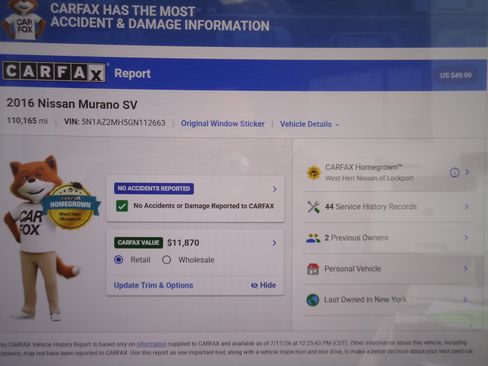Click the Car Fox mascot in top banner

click(x=23, y=19)
